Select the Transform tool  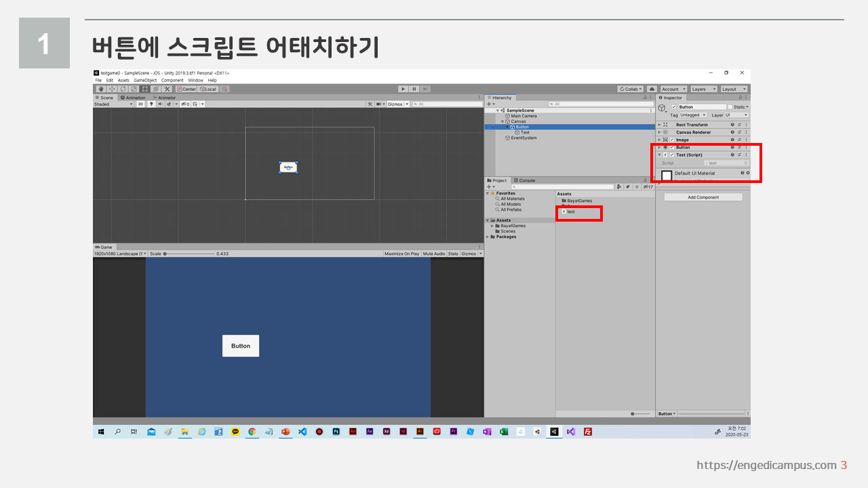[x=156, y=89]
